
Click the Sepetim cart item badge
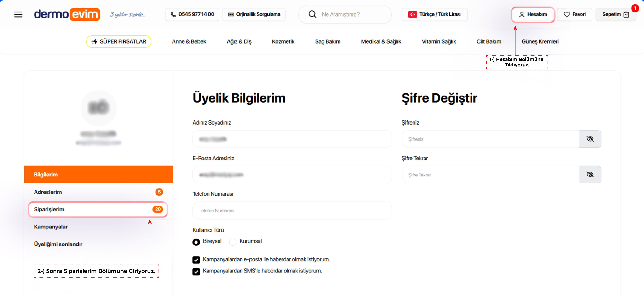pyautogui.click(x=635, y=8)
